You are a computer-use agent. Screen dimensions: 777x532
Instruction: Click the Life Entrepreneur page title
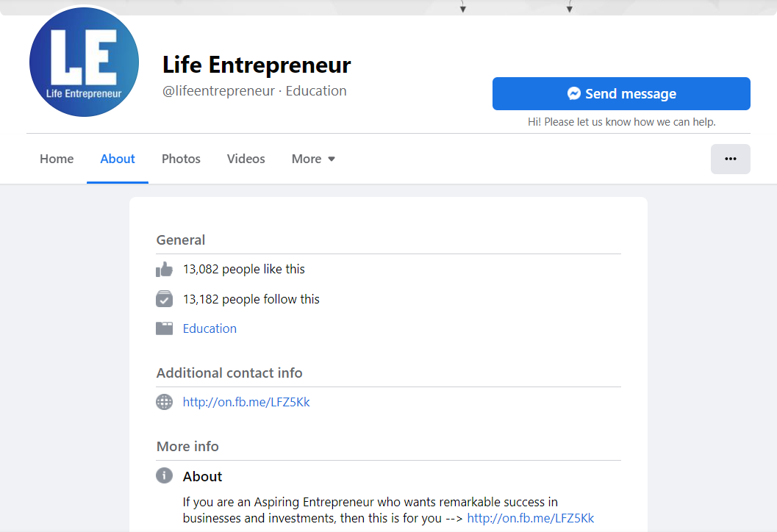(257, 65)
